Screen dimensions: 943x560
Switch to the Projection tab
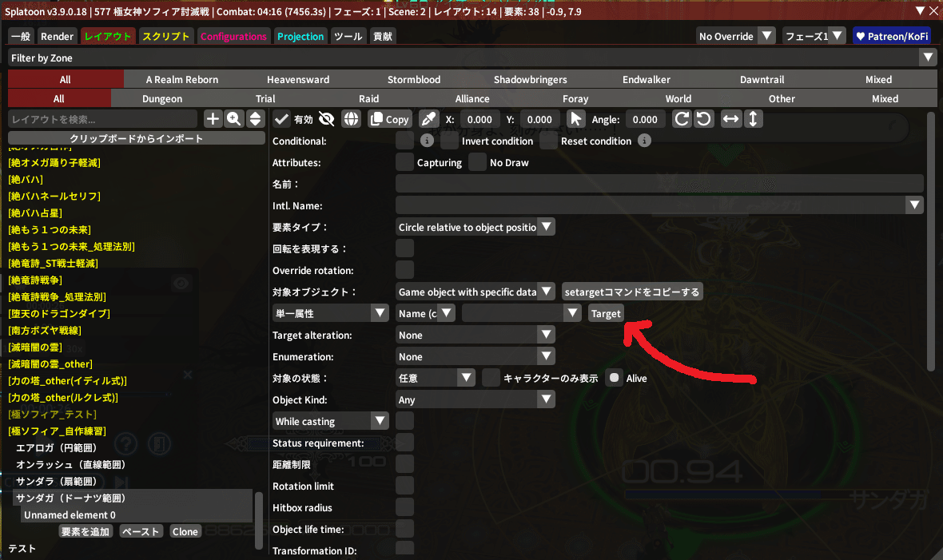coord(300,36)
